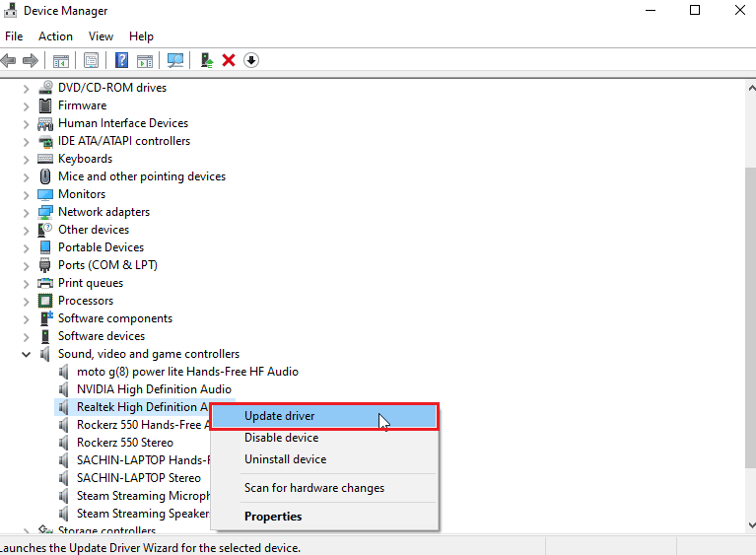Collapse Sound, video and game controllers
Image resolution: width=756 pixels, height=555 pixels.
point(26,355)
